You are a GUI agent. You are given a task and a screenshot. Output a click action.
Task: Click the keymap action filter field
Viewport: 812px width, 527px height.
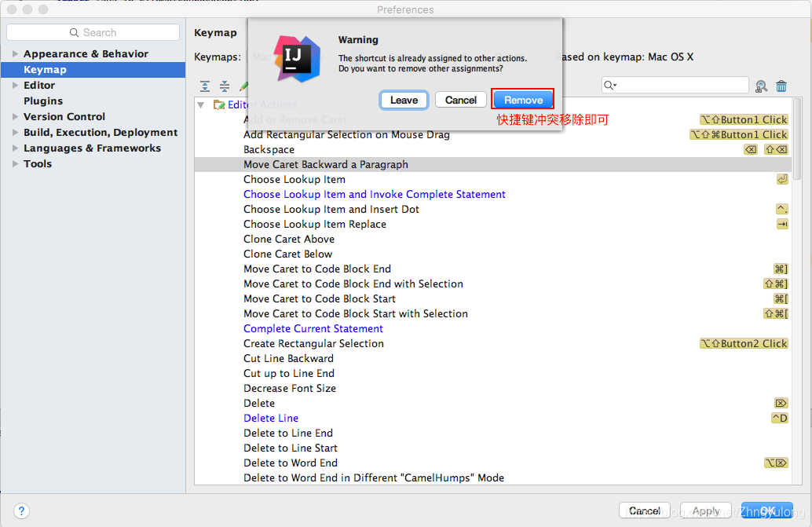tap(675, 85)
